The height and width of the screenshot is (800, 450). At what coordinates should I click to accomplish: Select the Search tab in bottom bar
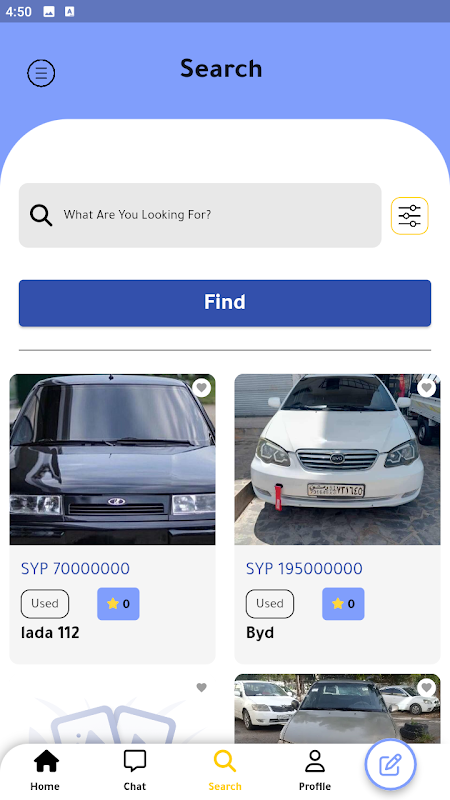pyautogui.click(x=224, y=770)
